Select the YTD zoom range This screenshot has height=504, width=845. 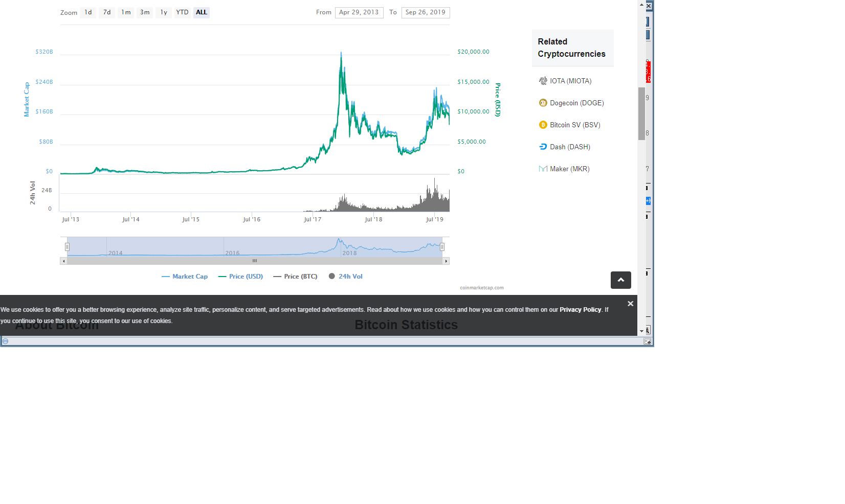(183, 12)
